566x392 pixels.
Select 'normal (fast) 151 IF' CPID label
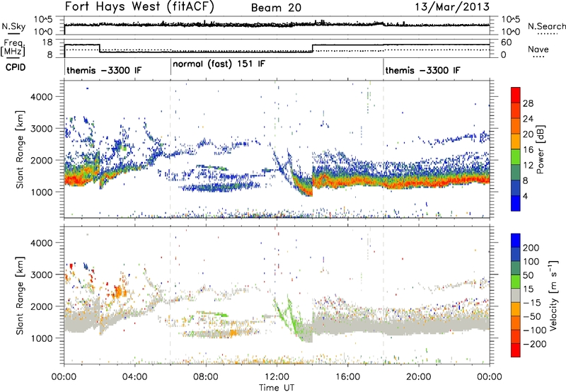point(219,64)
